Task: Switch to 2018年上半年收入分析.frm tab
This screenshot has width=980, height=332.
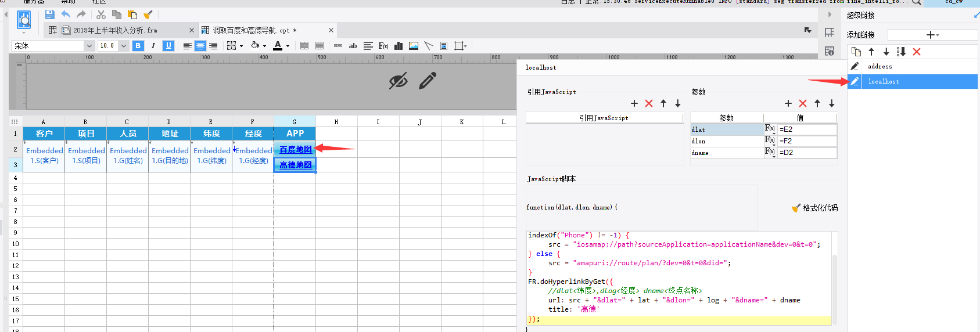Action: 115,30
